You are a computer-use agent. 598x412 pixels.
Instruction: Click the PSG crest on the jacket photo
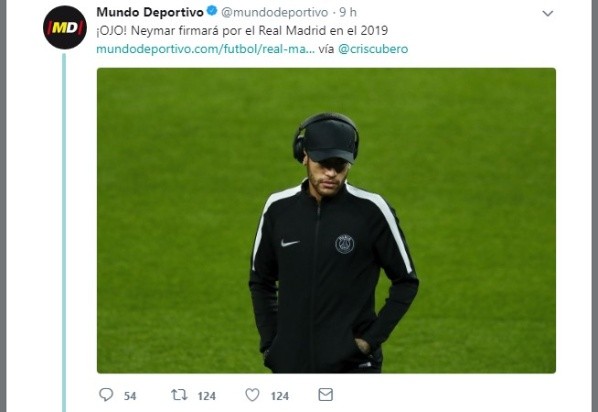coord(344,244)
